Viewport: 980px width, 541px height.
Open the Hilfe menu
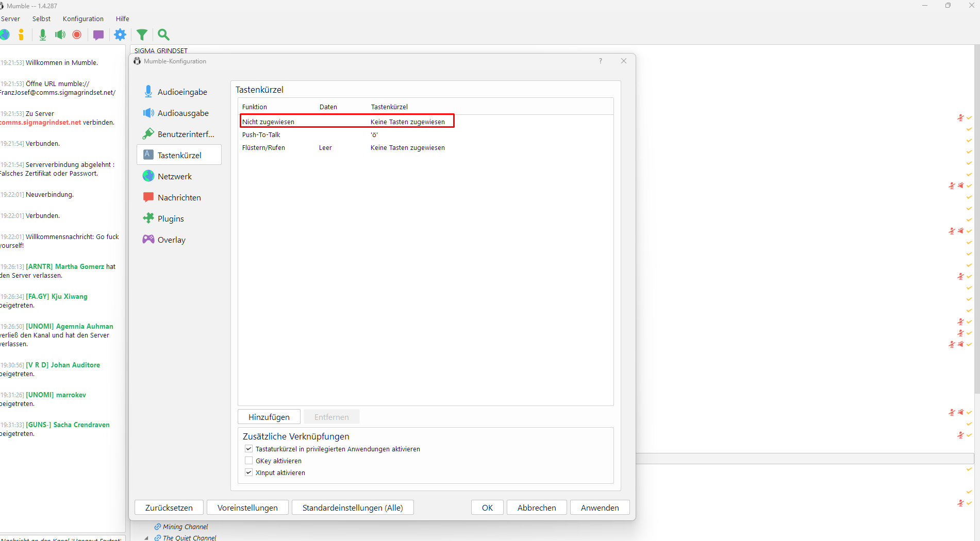click(x=122, y=19)
